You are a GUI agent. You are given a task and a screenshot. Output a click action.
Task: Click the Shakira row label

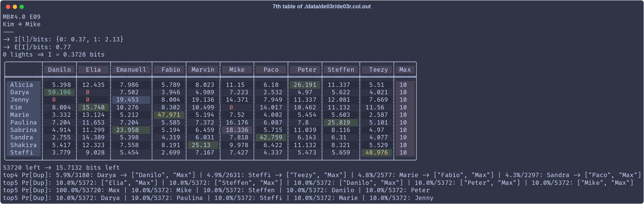[x=24, y=145]
